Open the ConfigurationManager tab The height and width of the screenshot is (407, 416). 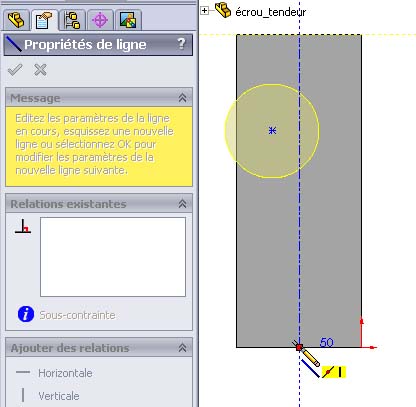[72, 20]
